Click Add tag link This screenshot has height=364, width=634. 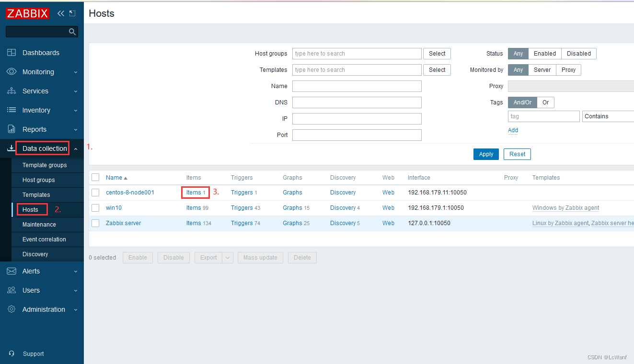click(x=513, y=130)
